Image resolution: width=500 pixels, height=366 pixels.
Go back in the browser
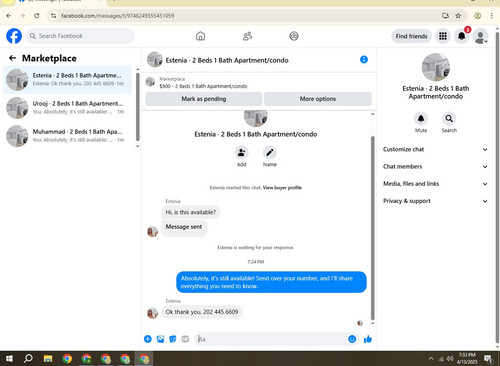(x=9, y=16)
